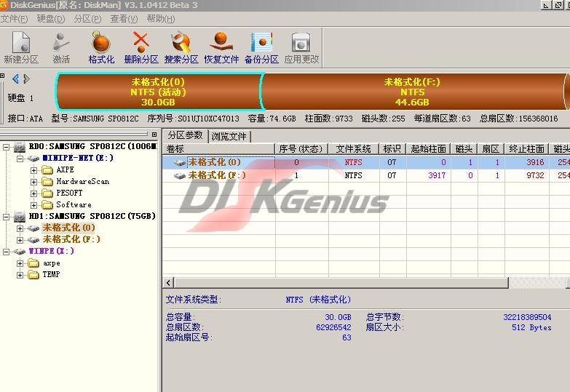The height and width of the screenshot is (392, 570).
Task: Select WINPE (X:) in the tree
Action: [51, 251]
